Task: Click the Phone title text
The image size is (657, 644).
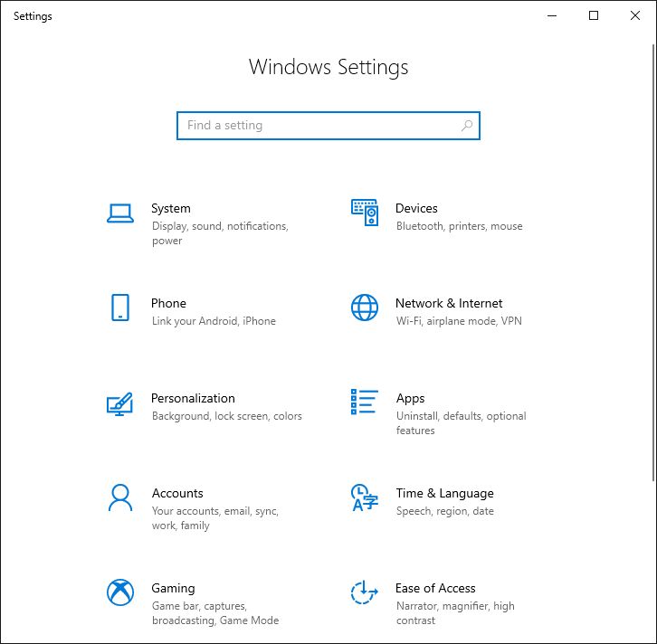Action: (x=168, y=303)
